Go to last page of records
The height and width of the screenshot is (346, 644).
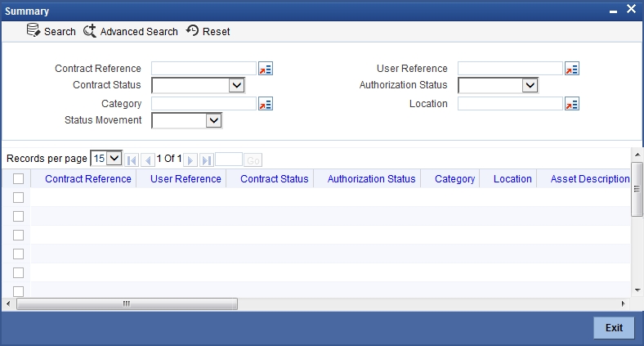tap(207, 160)
